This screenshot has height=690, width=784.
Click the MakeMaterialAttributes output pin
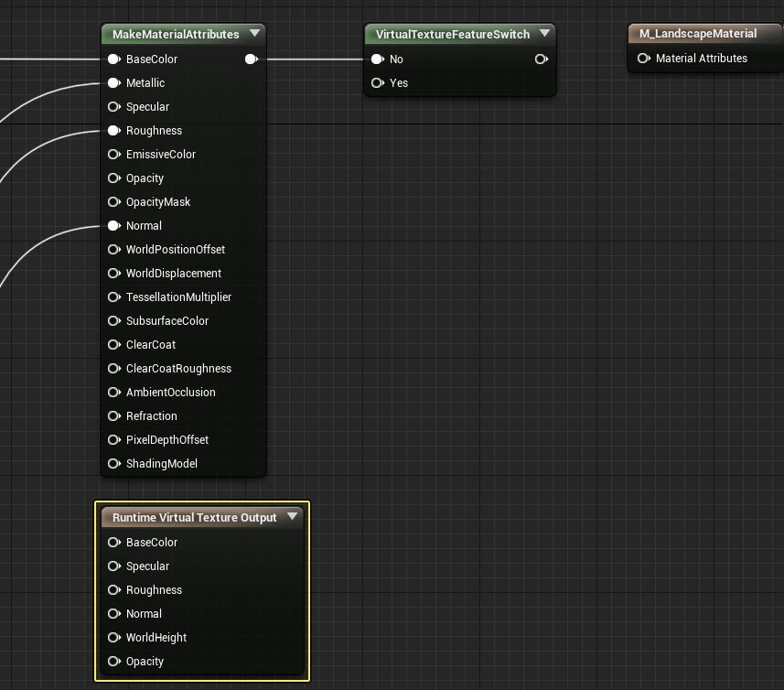[x=252, y=59]
